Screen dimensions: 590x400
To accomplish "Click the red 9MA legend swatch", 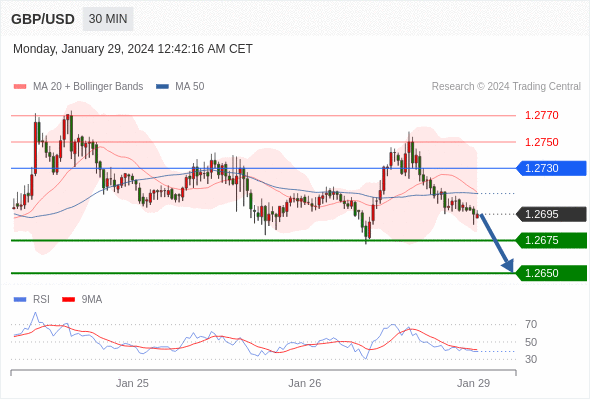I will 68,300.
